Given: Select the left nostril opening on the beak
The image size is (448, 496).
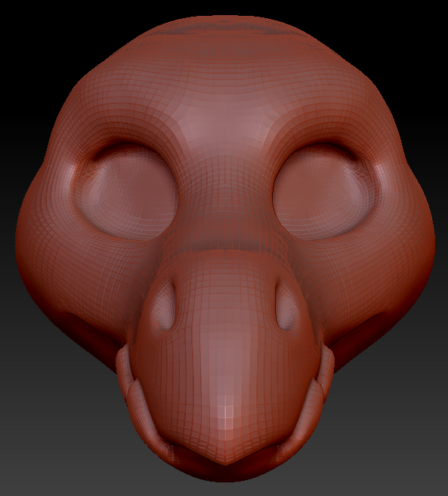Looking at the screenshot, I should tap(164, 304).
